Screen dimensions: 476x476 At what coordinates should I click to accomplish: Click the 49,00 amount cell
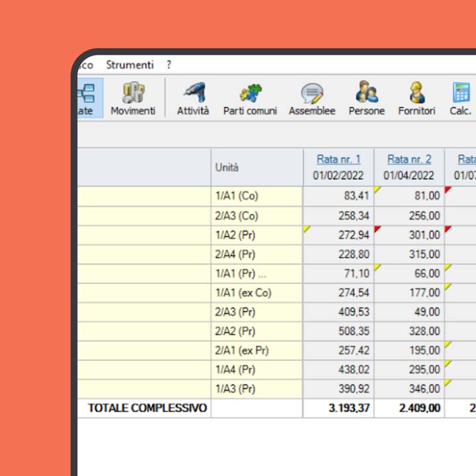[x=409, y=312]
